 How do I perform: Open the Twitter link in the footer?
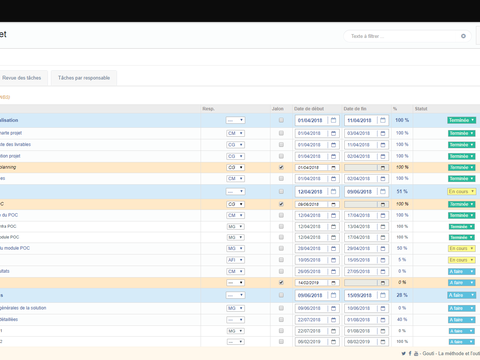403,353
